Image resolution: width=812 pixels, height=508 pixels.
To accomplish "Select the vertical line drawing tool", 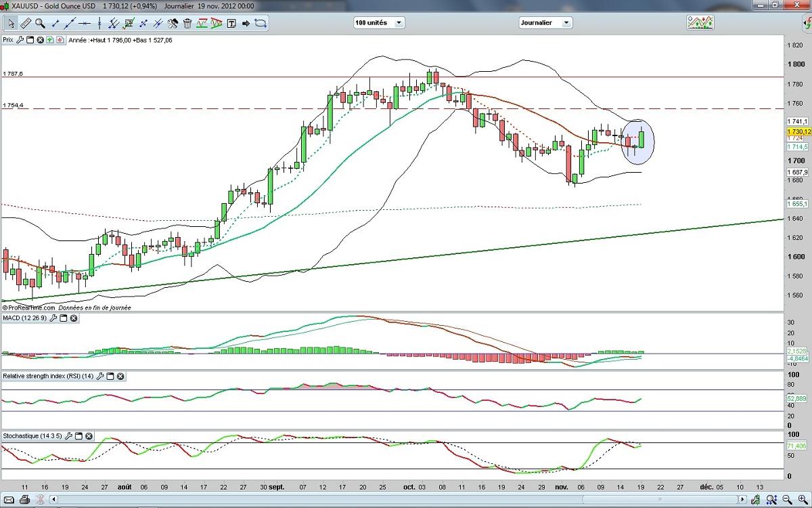I will [99, 23].
